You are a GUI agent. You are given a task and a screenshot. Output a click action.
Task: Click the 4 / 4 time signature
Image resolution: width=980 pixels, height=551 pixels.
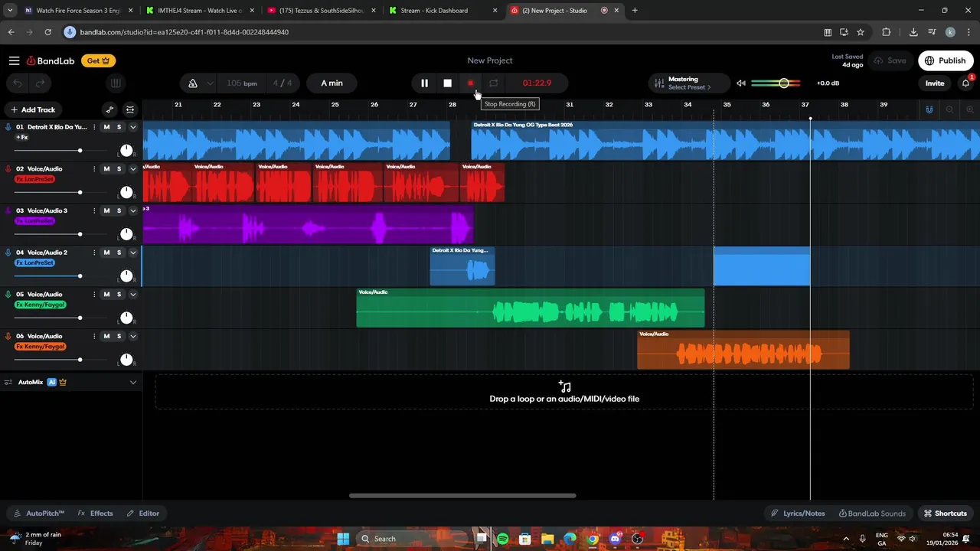[283, 83]
